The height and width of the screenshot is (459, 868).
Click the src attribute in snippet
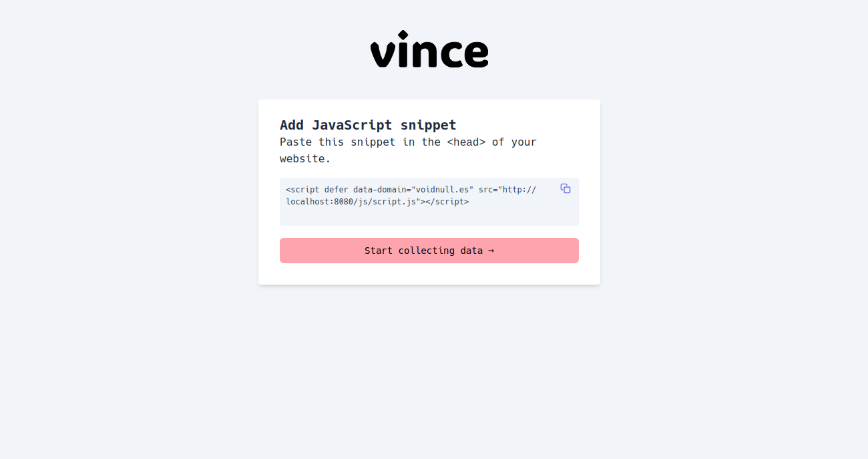pos(486,190)
